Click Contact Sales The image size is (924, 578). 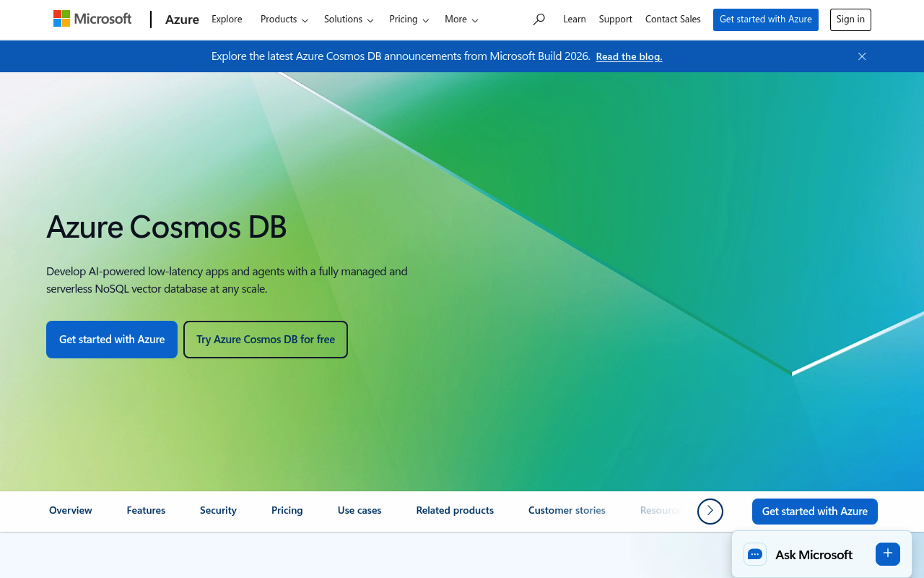673,20
